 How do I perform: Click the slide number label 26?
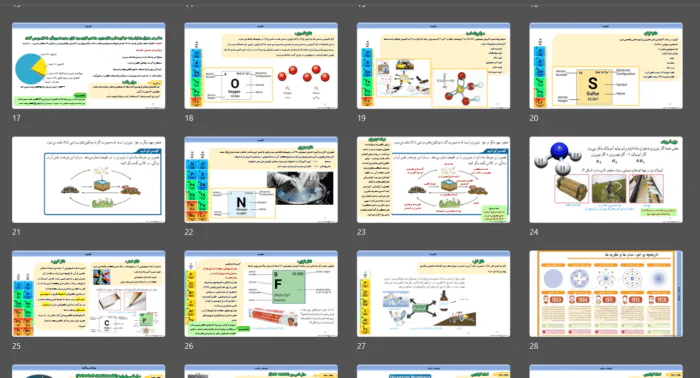point(189,346)
